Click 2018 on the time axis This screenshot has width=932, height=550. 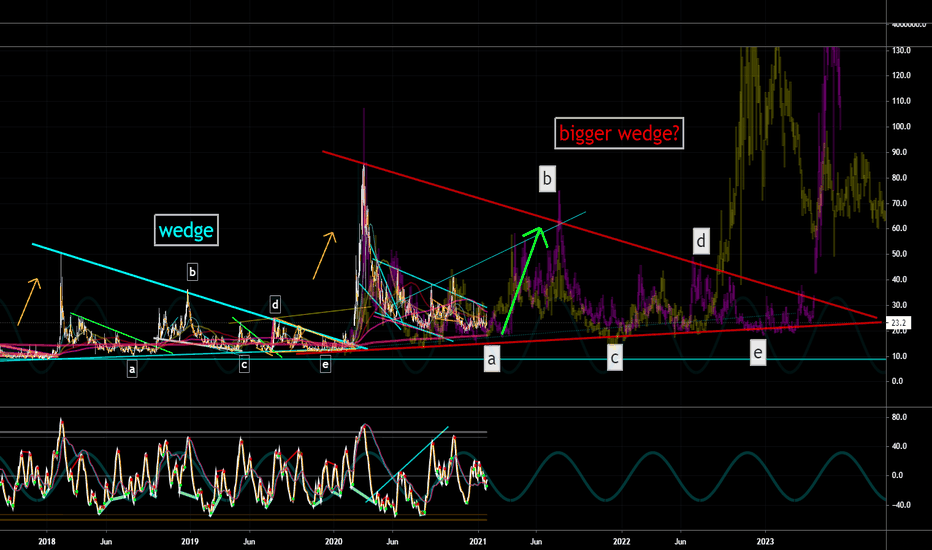coord(46,542)
